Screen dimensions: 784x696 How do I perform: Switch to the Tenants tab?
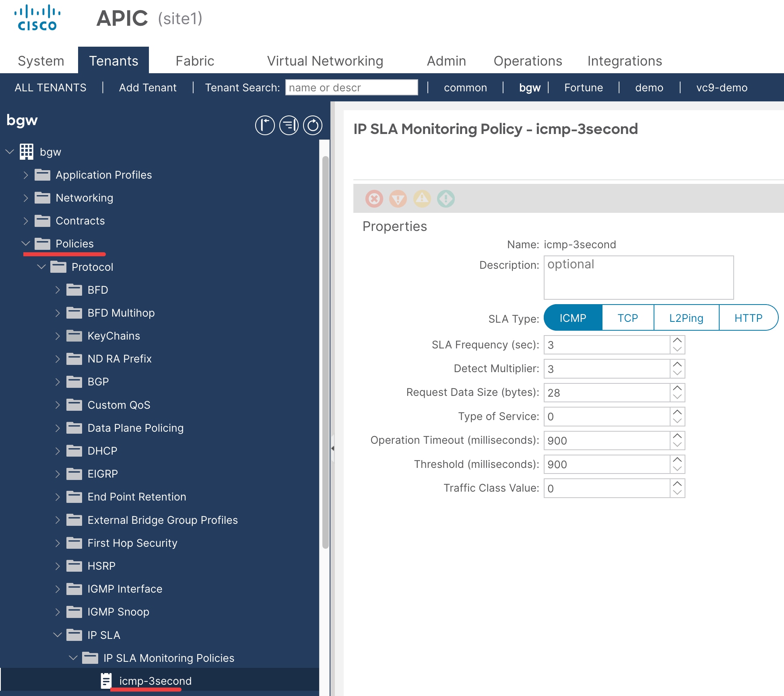click(113, 61)
